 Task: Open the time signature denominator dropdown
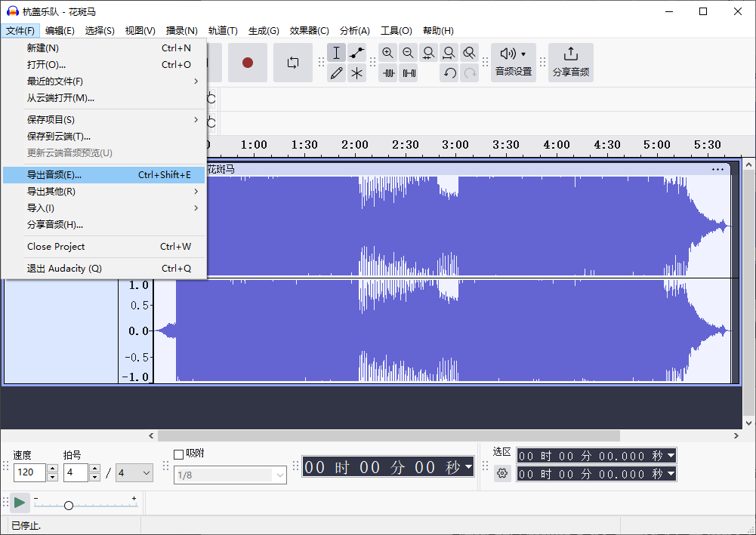(134, 473)
